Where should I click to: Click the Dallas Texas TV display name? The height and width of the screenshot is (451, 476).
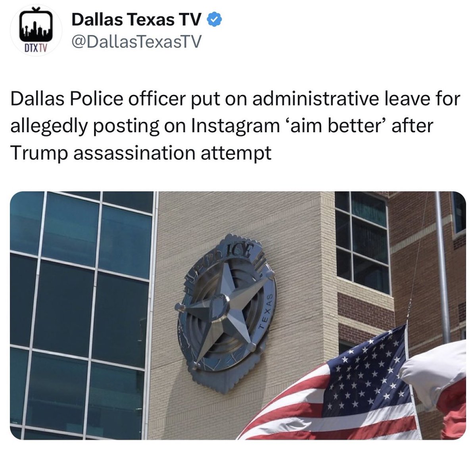136,19
